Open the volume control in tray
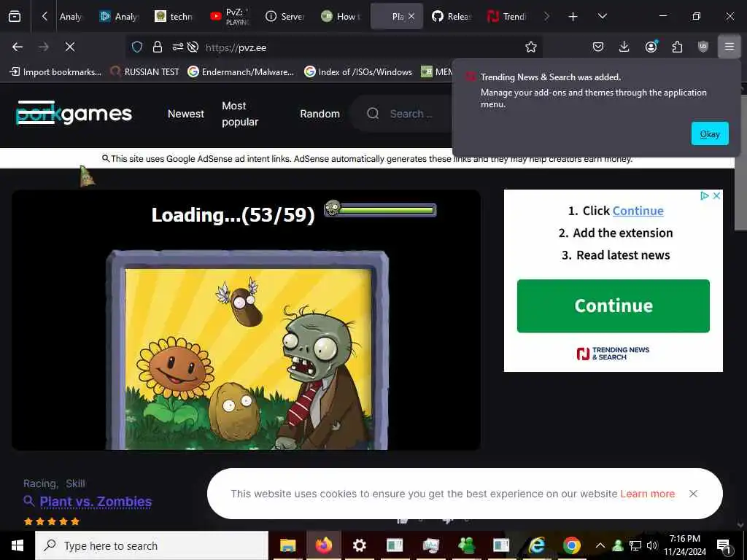The height and width of the screenshot is (560, 747). pos(651,545)
